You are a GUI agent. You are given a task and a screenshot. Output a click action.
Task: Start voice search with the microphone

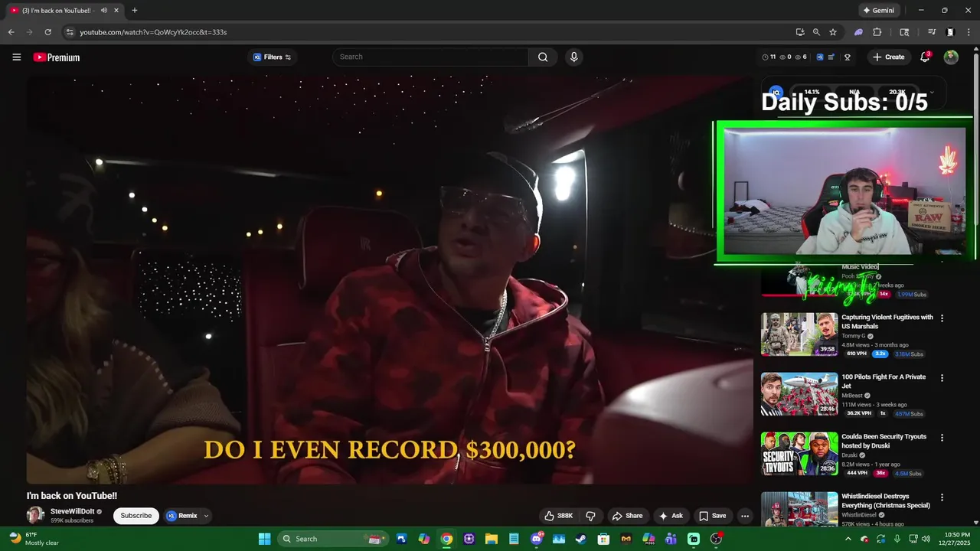573,57
